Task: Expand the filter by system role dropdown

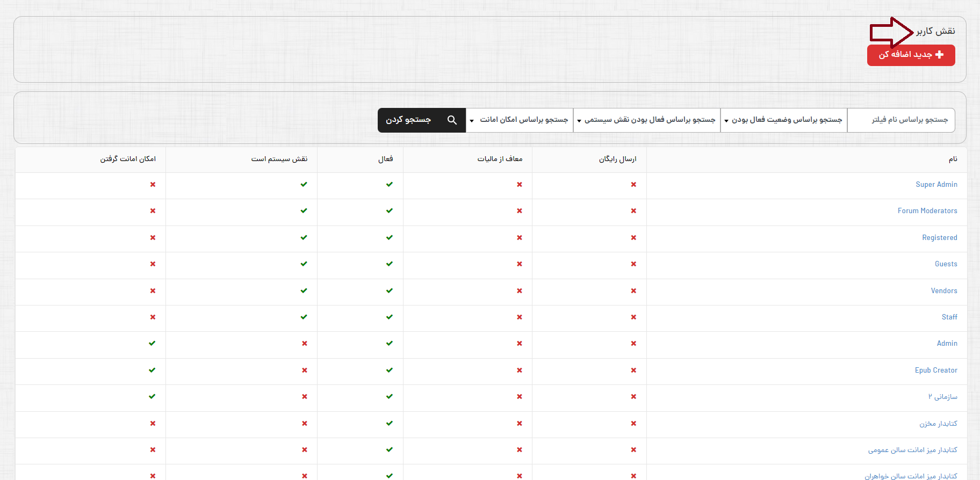Action: 646,120
